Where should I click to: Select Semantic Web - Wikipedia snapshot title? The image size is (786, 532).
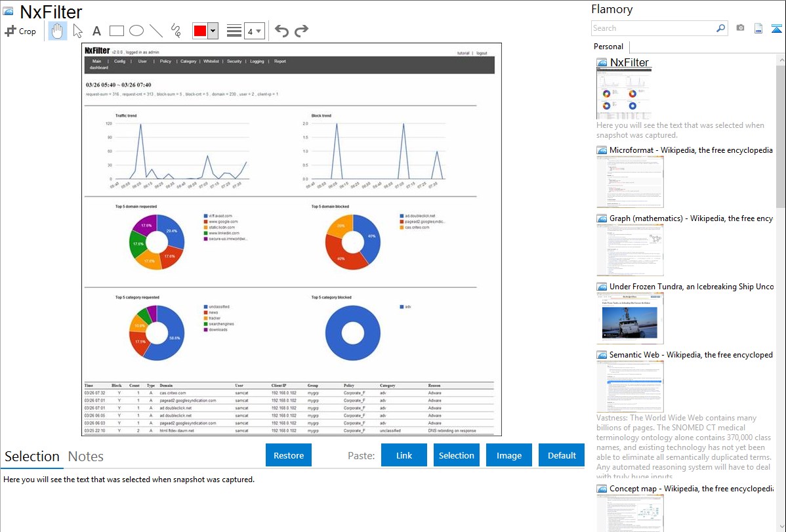(x=691, y=354)
